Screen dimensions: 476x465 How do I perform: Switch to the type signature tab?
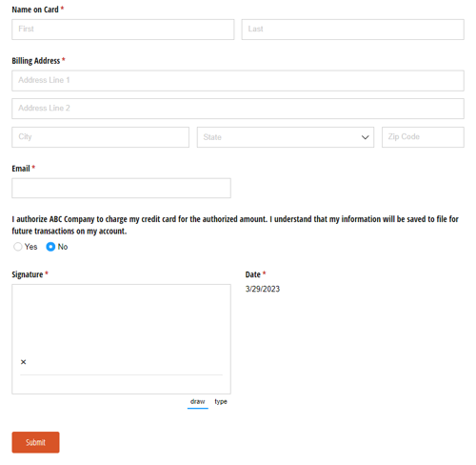click(221, 401)
